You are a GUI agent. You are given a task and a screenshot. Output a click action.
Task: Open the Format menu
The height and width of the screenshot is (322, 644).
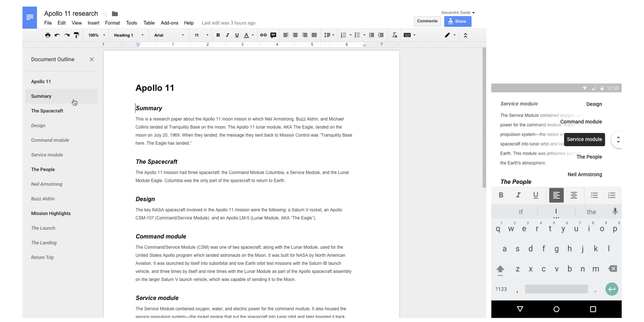pos(112,23)
